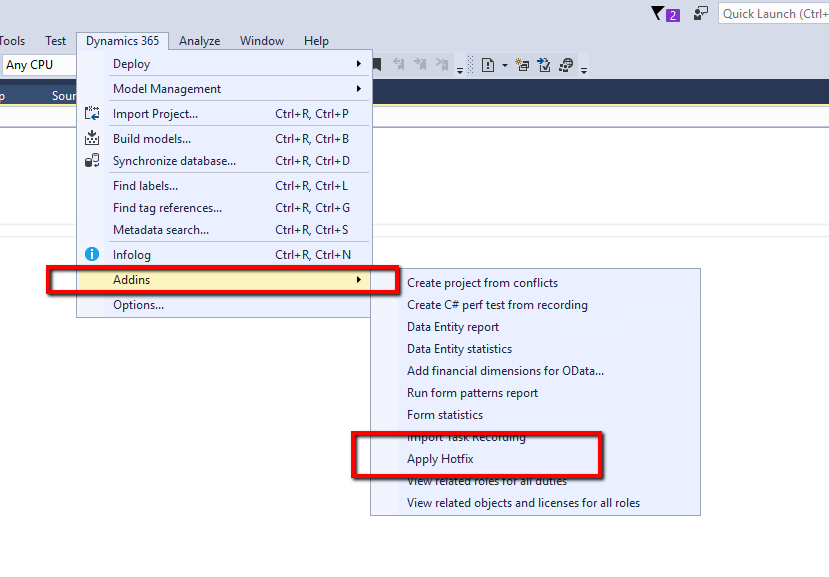Select Data Entity statistics
This screenshot has width=829, height=577.
click(x=536, y=349)
